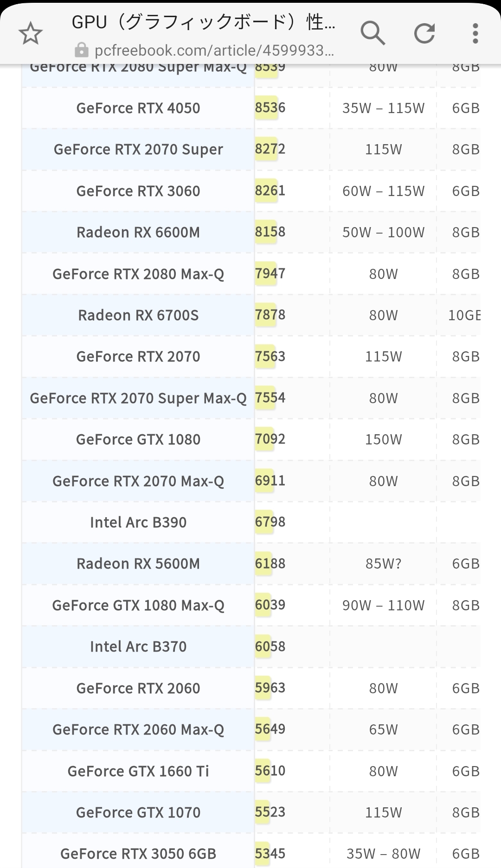Select the 35W – 115W power cell

tap(383, 108)
